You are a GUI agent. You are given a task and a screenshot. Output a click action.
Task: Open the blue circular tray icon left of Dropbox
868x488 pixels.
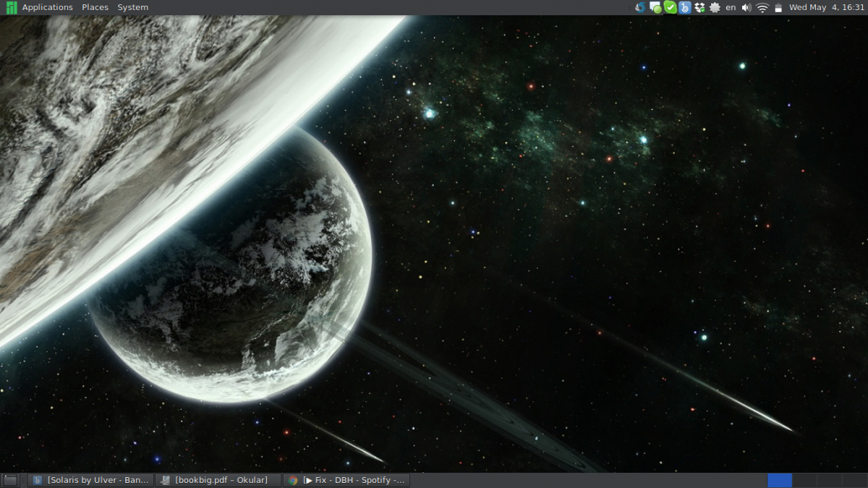[x=685, y=7]
